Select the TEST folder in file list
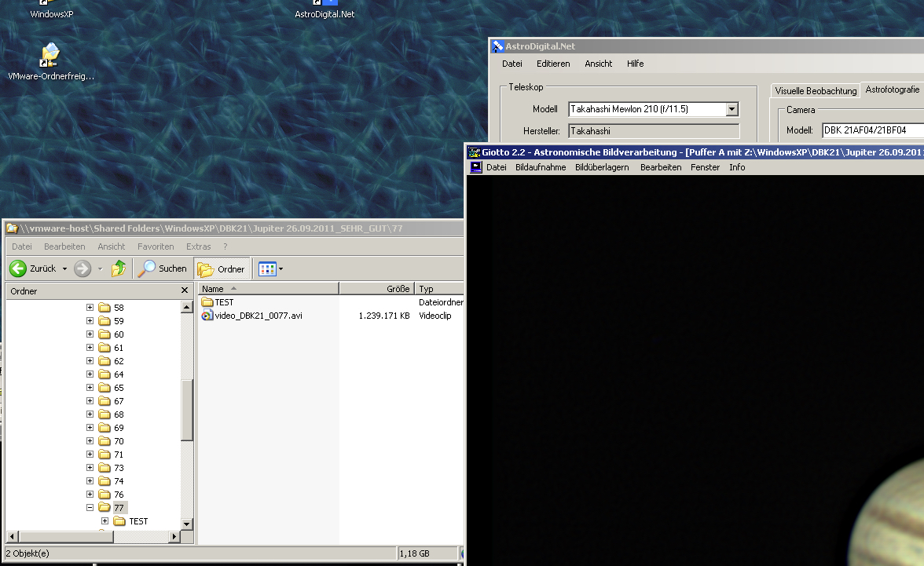The width and height of the screenshot is (924, 566). click(218, 302)
